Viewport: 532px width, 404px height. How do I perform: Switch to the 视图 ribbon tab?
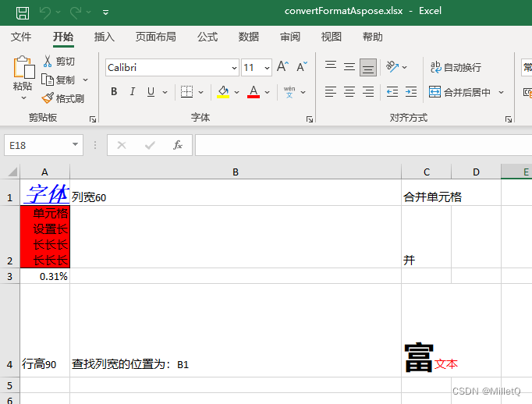(332, 37)
